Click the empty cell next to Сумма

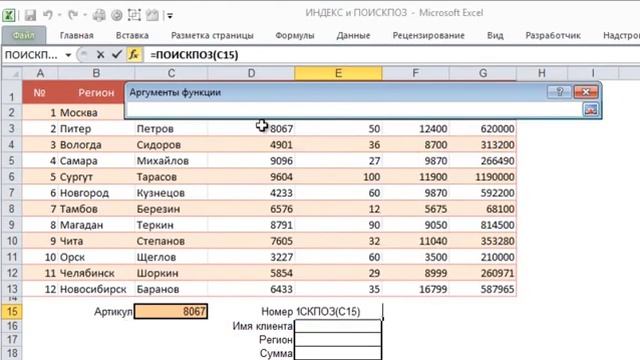pyautogui.click(x=338, y=353)
